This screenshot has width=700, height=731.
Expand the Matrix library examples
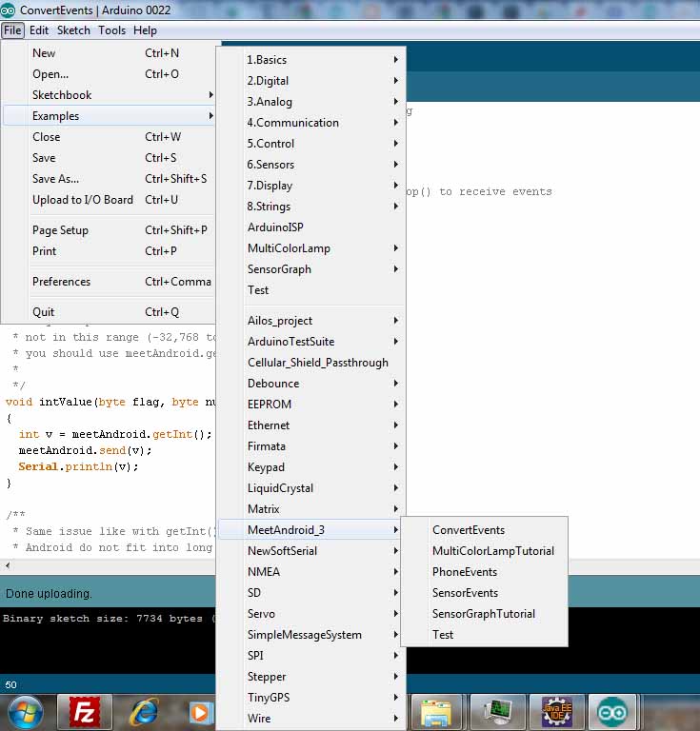click(x=311, y=509)
